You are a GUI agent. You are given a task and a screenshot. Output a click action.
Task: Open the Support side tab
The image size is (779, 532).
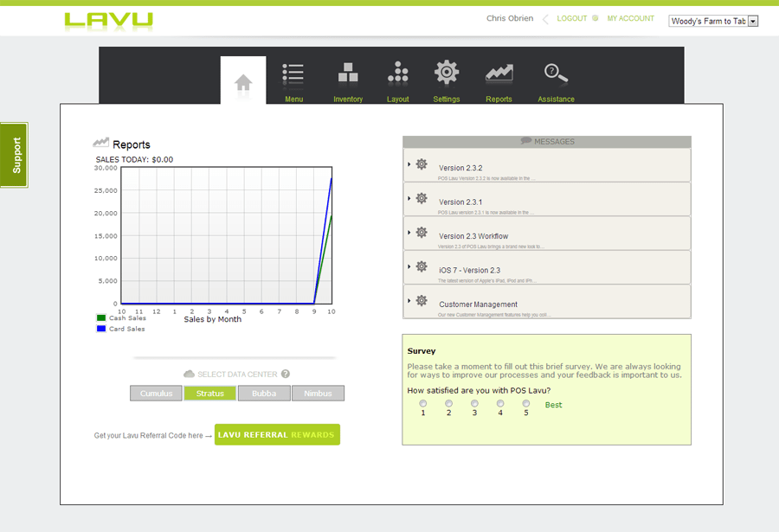point(15,155)
